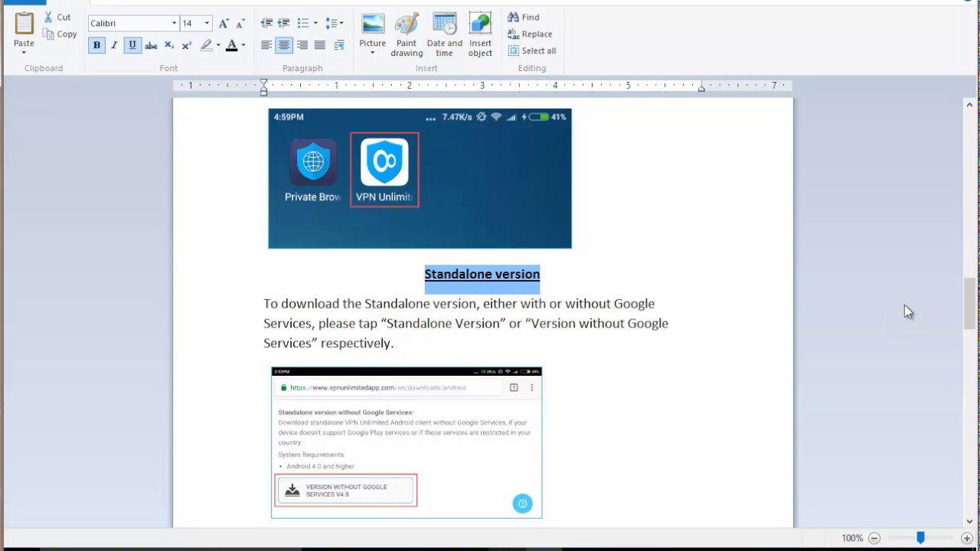Click the right indent ruler marker
980x551 pixels.
pyautogui.click(x=701, y=88)
